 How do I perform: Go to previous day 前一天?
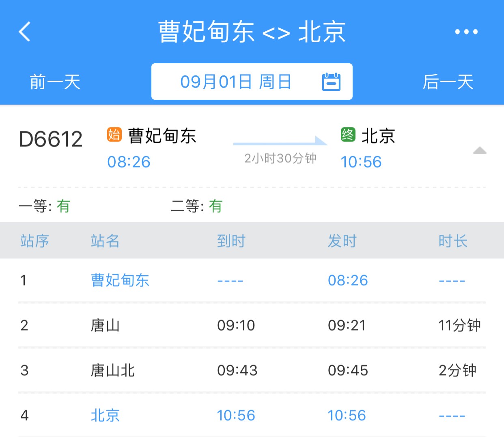pyautogui.click(x=55, y=82)
